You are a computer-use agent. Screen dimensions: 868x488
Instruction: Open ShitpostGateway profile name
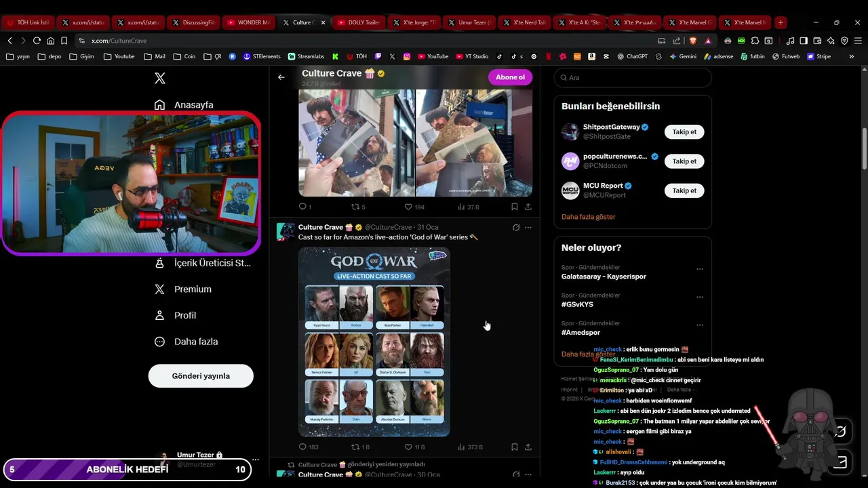pos(611,127)
